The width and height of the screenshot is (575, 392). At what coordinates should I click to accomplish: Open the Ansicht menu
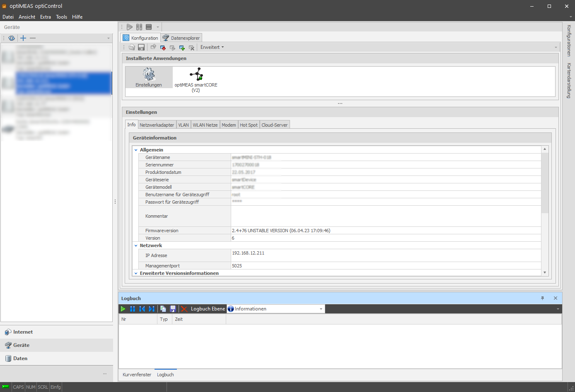point(27,17)
